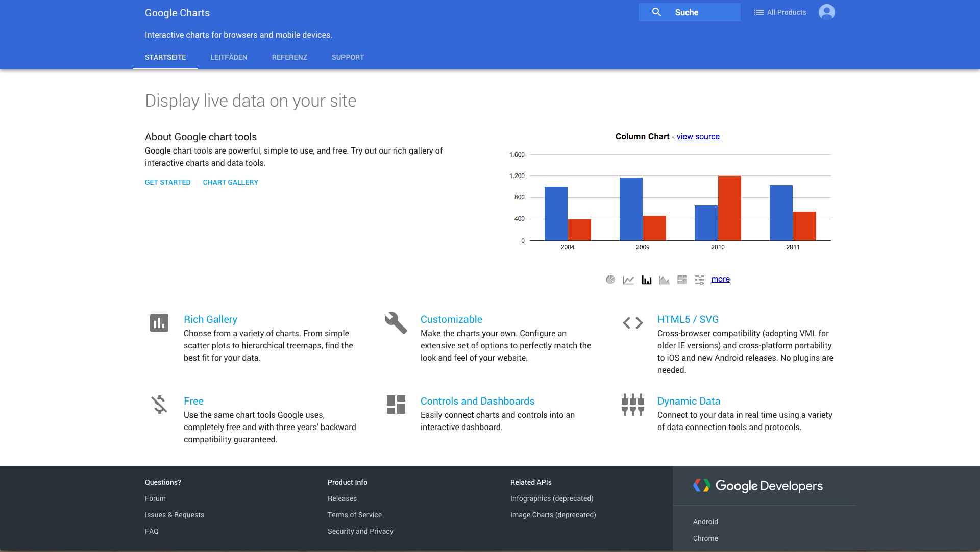Select the column chart icon
The image size is (980, 552).
point(646,280)
